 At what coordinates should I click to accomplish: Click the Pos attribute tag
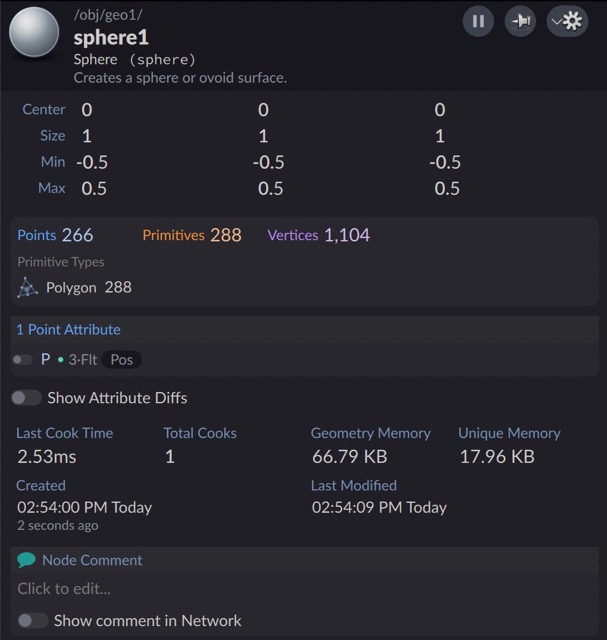tap(122, 360)
